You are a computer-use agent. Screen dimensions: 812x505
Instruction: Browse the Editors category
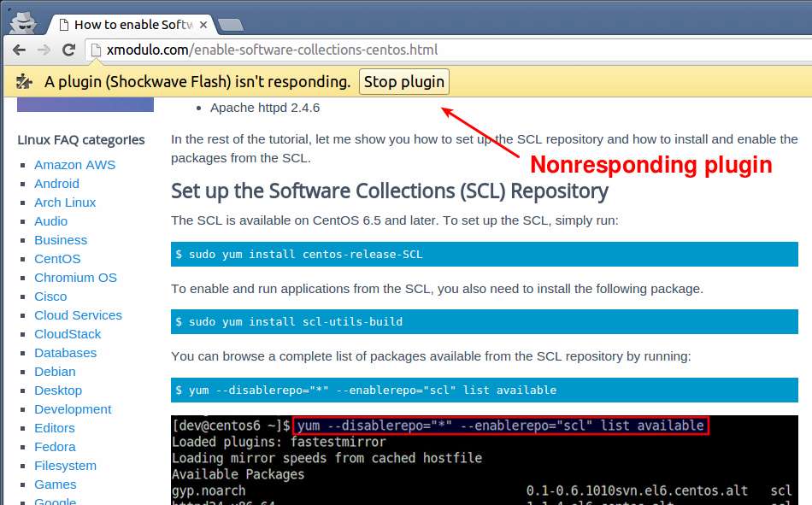[x=55, y=428]
